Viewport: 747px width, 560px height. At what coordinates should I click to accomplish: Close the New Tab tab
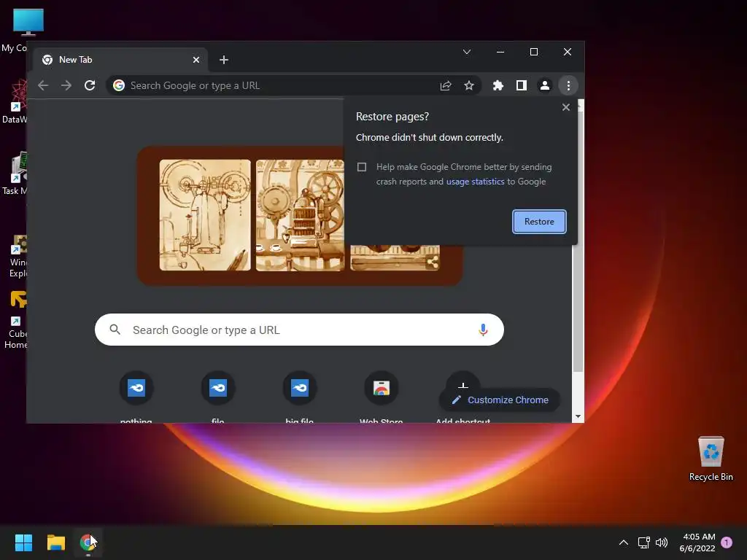tap(196, 60)
